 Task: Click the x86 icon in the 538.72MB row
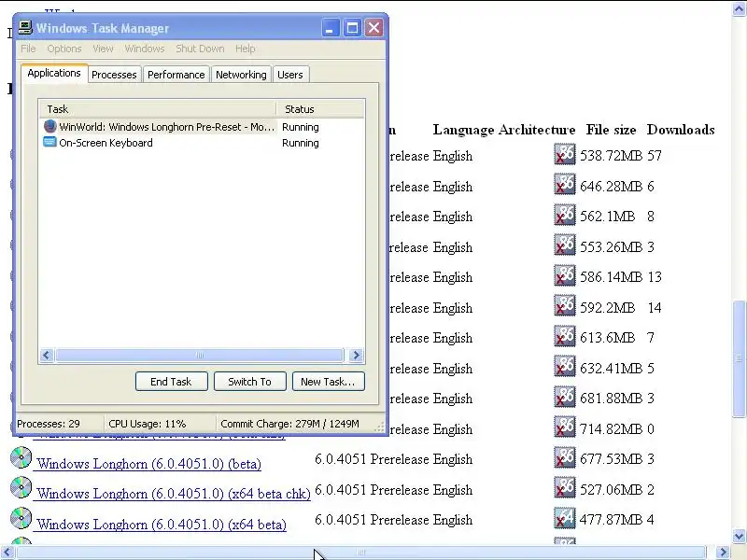pyautogui.click(x=565, y=154)
